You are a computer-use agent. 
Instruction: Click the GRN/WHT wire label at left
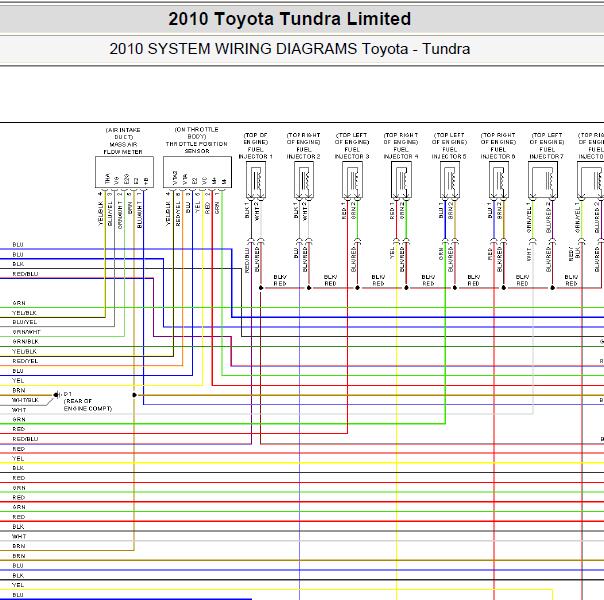coord(27,331)
